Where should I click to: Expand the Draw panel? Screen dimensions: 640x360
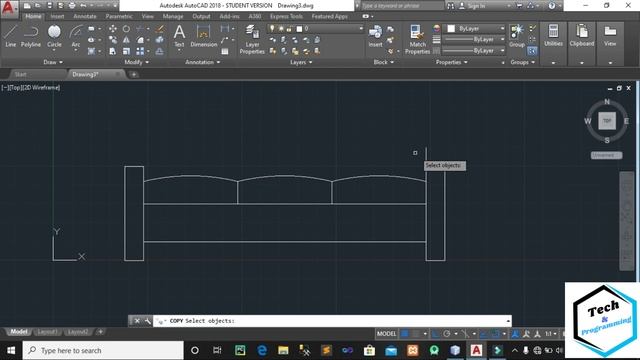click(x=53, y=62)
